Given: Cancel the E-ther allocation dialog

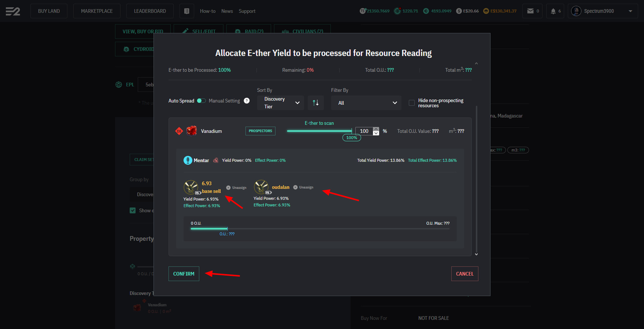Looking at the screenshot, I should coord(465,274).
